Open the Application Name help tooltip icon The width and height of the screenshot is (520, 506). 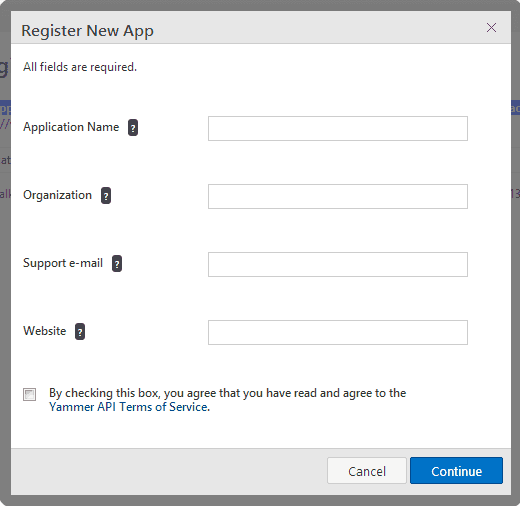pos(133,128)
